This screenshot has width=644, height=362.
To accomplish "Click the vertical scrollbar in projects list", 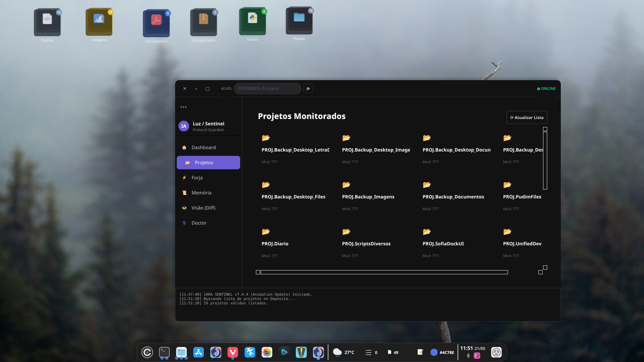I will (545, 160).
